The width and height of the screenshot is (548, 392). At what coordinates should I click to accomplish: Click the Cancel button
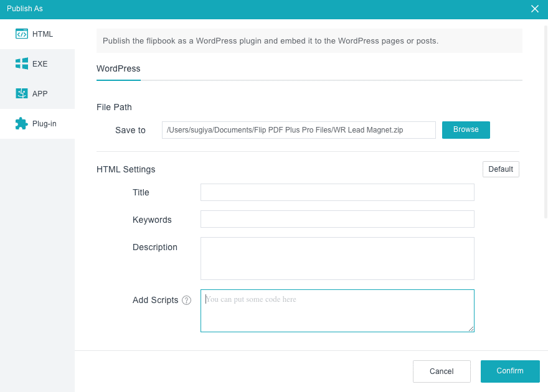click(442, 371)
